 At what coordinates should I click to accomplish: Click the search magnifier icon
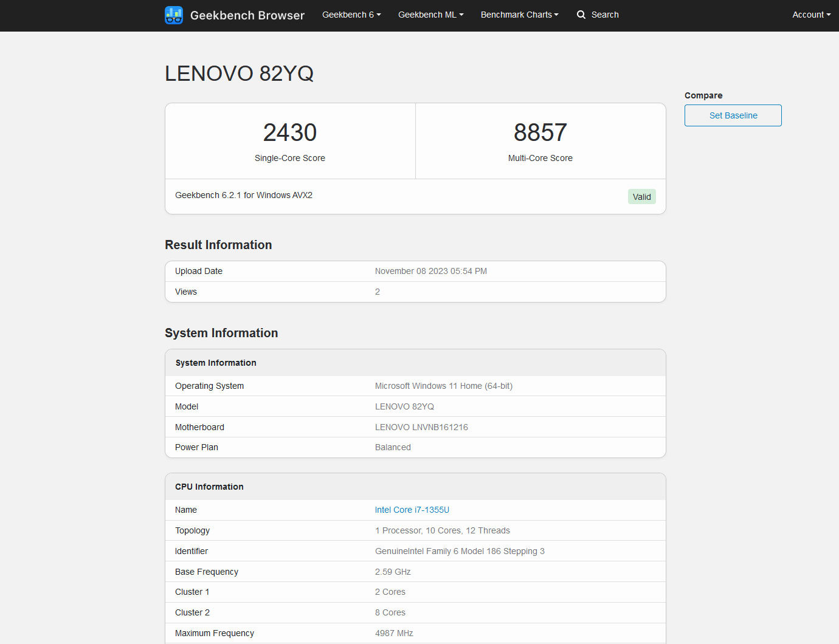(x=581, y=15)
